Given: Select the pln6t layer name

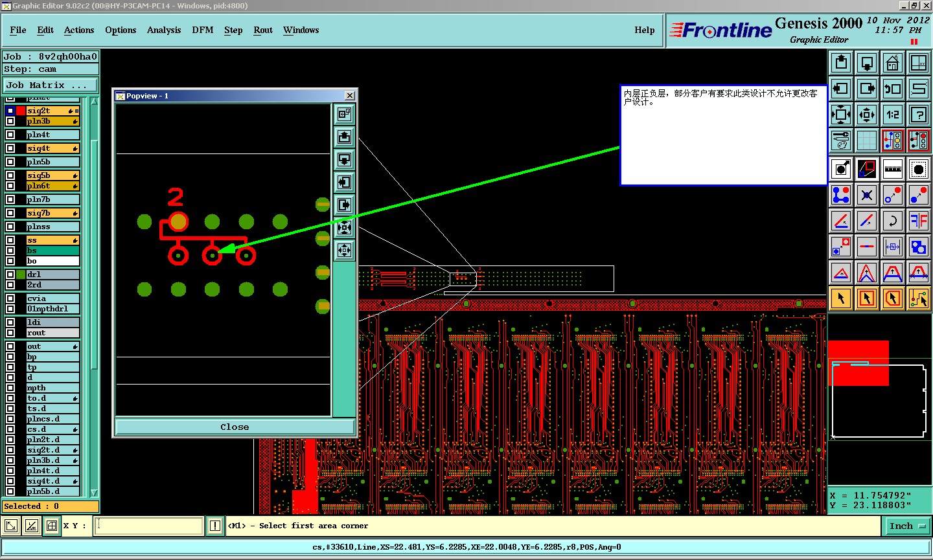Looking at the screenshot, I should click(52, 186).
